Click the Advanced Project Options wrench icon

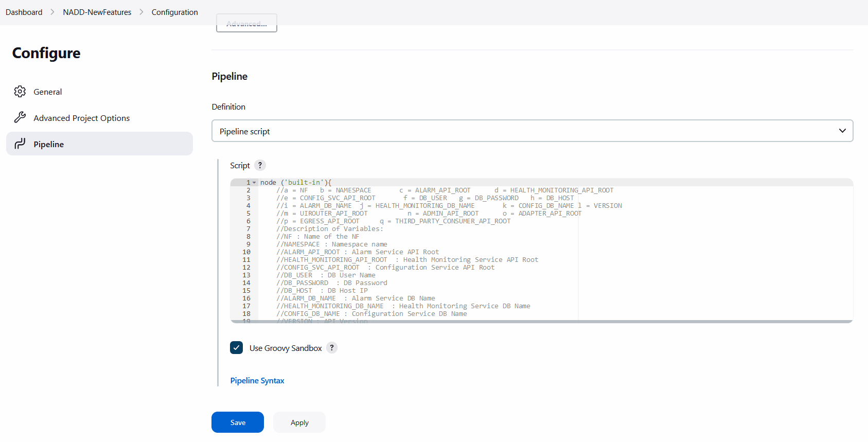point(20,118)
